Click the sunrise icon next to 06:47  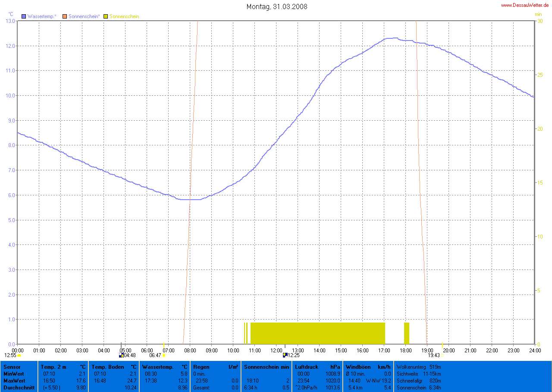coord(164,355)
